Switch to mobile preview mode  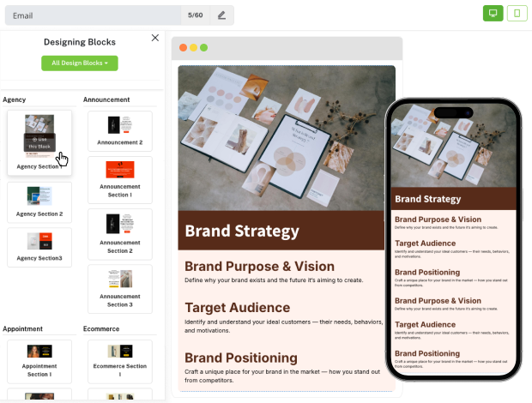[517, 13]
